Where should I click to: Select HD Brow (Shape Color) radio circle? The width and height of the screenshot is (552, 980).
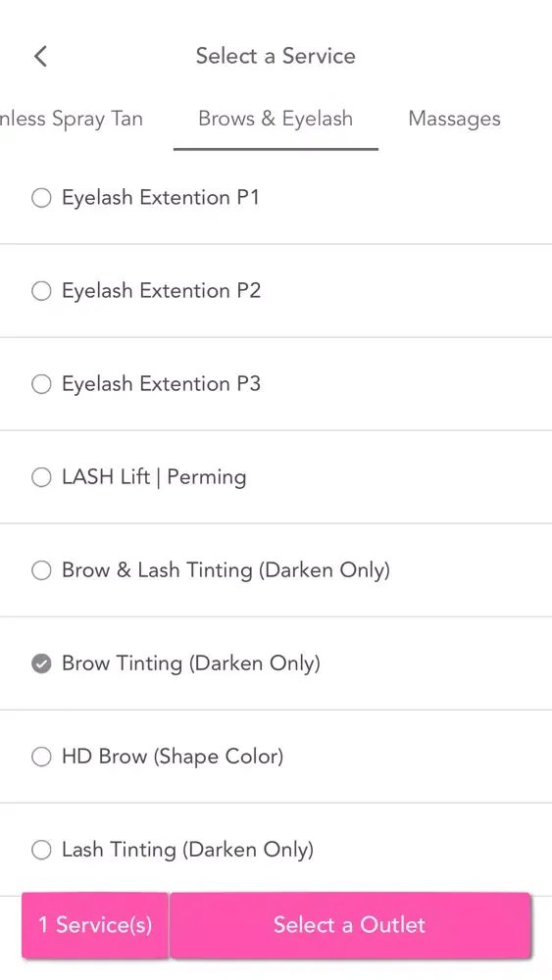(x=41, y=757)
